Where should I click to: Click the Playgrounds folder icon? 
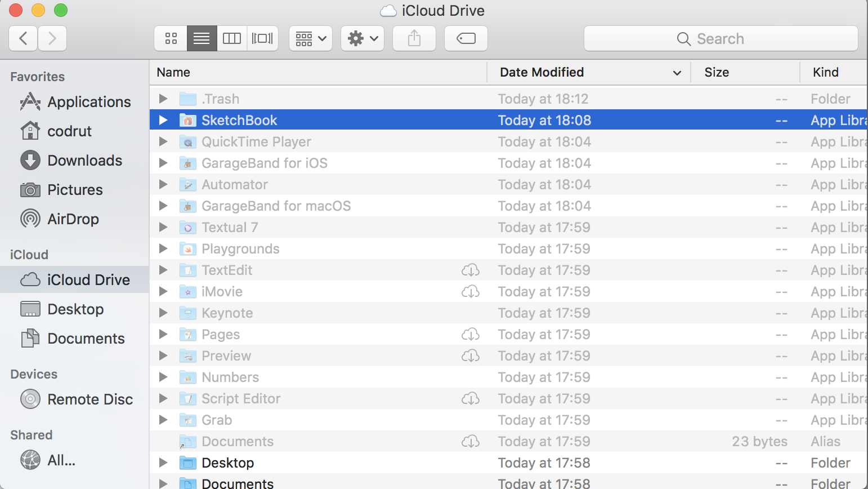[188, 248]
